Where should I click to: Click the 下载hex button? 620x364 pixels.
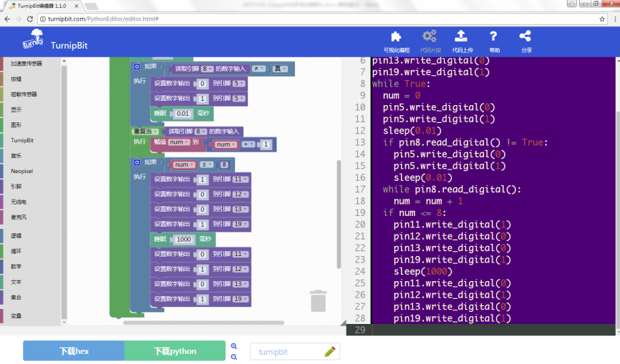tap(74, 350)
